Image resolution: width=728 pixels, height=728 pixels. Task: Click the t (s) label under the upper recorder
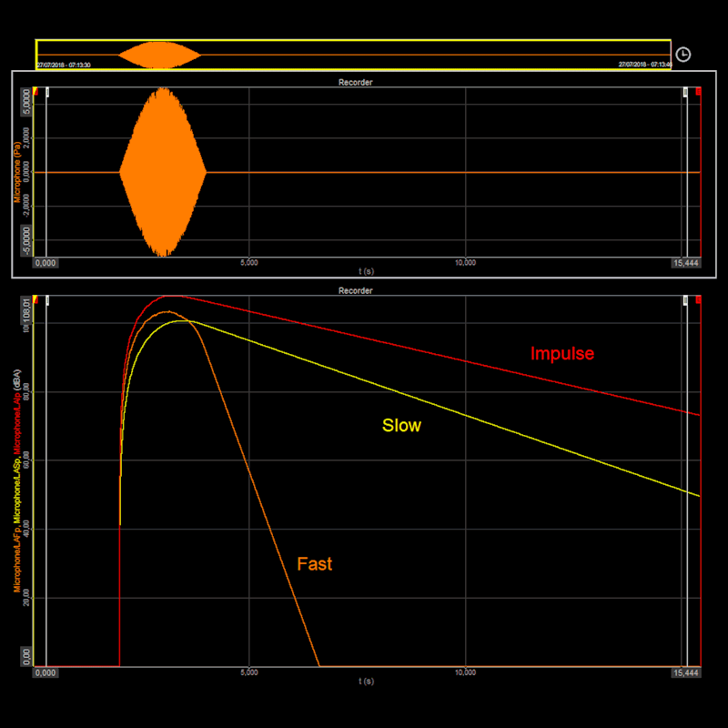367,271
